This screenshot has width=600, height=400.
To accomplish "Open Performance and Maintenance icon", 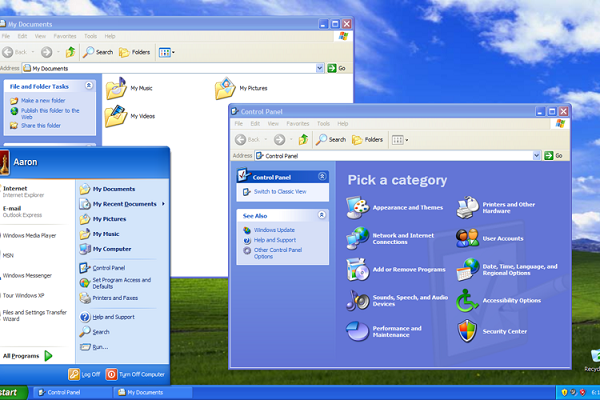I will (x=357, y=331).
